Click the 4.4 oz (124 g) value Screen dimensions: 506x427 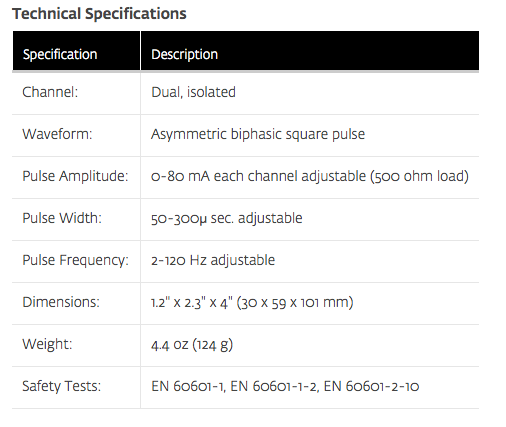[192, 345]
